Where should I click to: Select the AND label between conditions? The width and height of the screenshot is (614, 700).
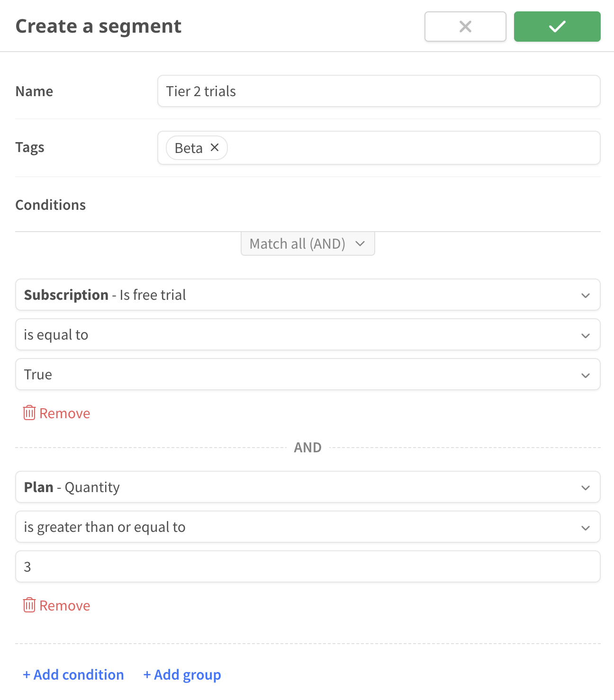click(x=307, y=447)
